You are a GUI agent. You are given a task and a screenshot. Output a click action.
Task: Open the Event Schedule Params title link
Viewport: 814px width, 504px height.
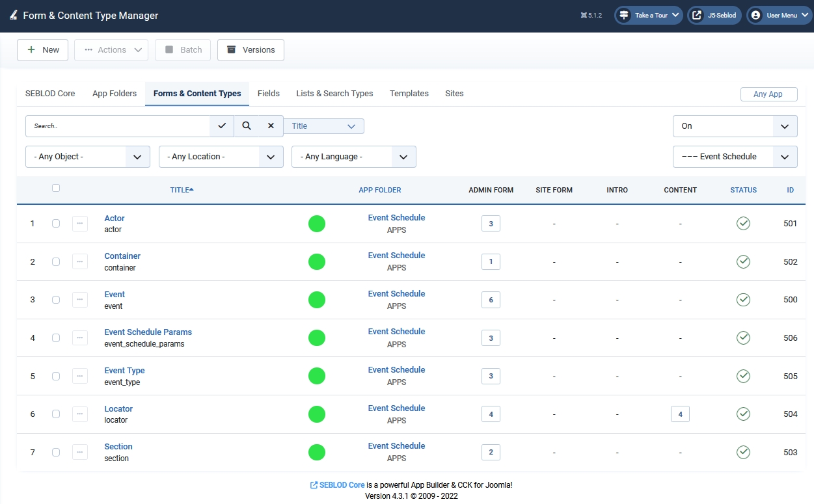[148, 332]
